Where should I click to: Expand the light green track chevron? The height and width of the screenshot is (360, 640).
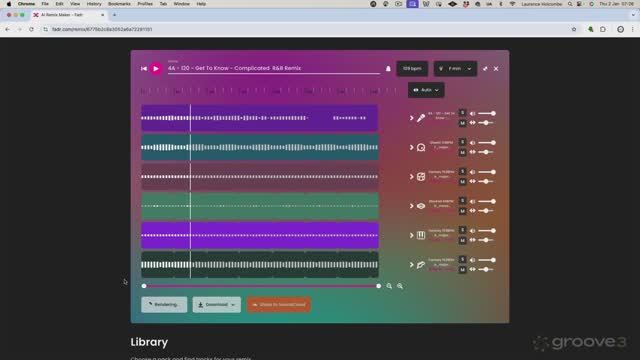pyautogui.click(x=411, y=206)
